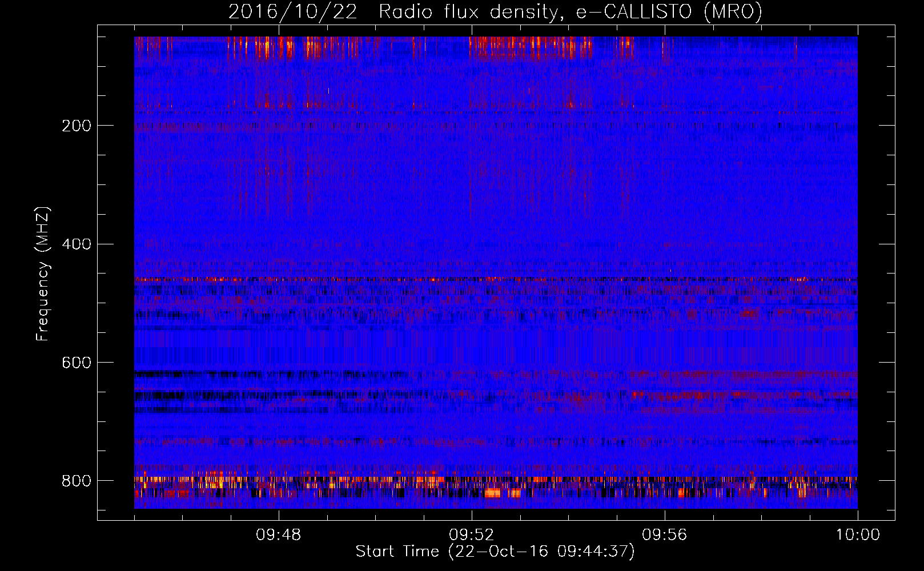The height and width of the screenshot is (571, 924).
Task: Click the 10:00 time tick label
Action: (858, 535)
